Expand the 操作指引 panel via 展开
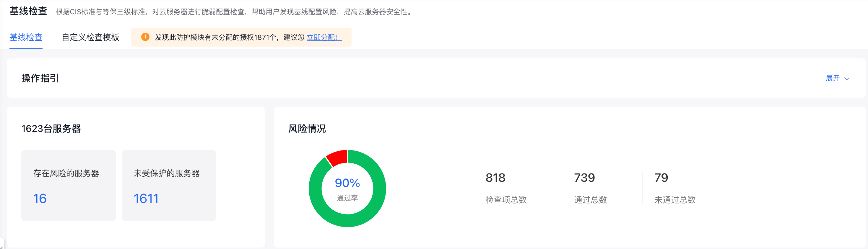The width and height of the screenshot is (868, 249). [x=833, y=78]
